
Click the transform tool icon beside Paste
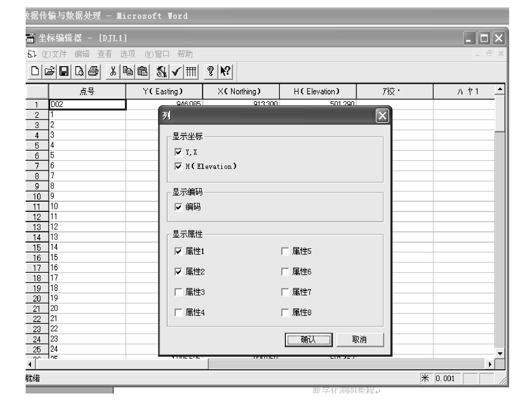[x=162, y=72]
